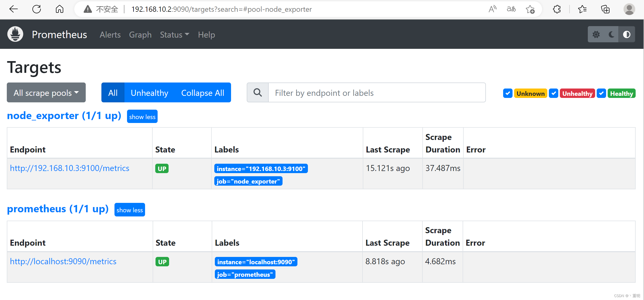644x300 pixels.
Task: Open http://192.168.10.3:9100/metrics endpoint link
Action: (x=70, y=168)
